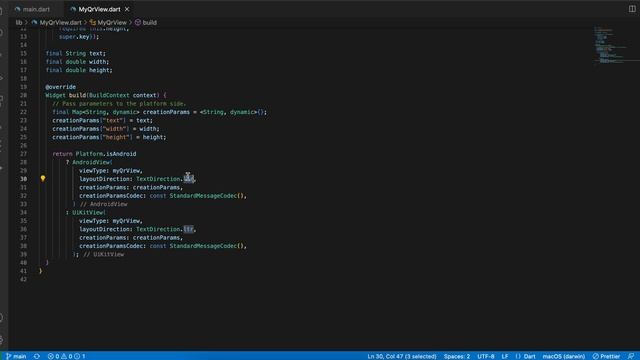The image size is (640, 360).
Task: Close the MyQrView.dart tab
Action: click(127, 9)
